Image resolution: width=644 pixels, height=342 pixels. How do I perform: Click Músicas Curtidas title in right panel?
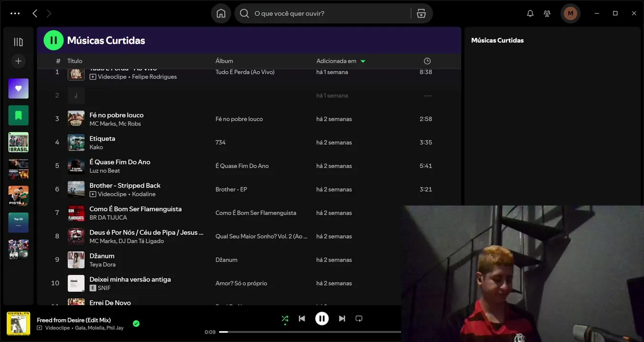click(497, 40)
